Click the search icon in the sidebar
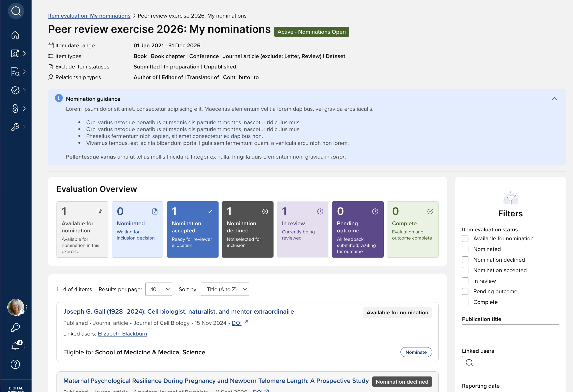The image size is (573, 392). pos(16,11)
